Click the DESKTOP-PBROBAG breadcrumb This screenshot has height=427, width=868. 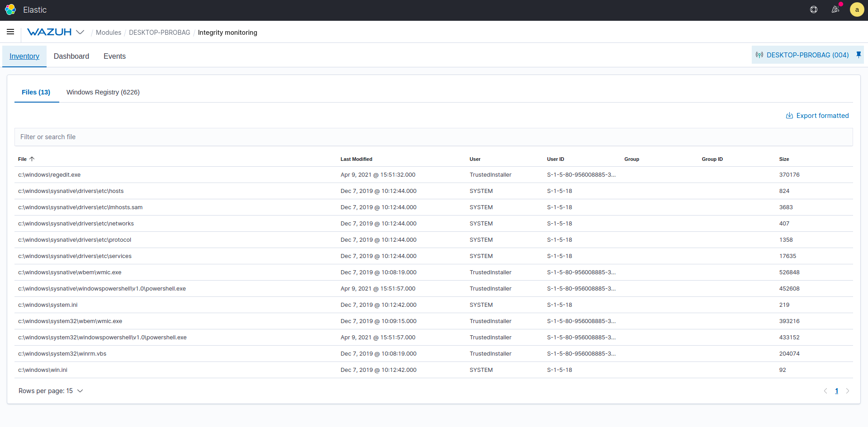[160, 33]
